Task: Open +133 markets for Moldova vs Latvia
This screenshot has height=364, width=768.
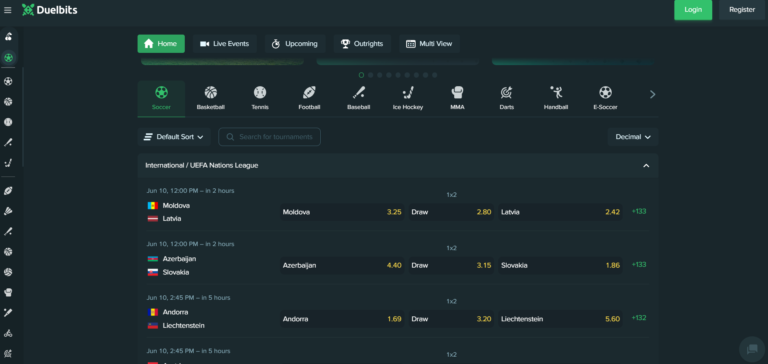Action: point(639,212)
